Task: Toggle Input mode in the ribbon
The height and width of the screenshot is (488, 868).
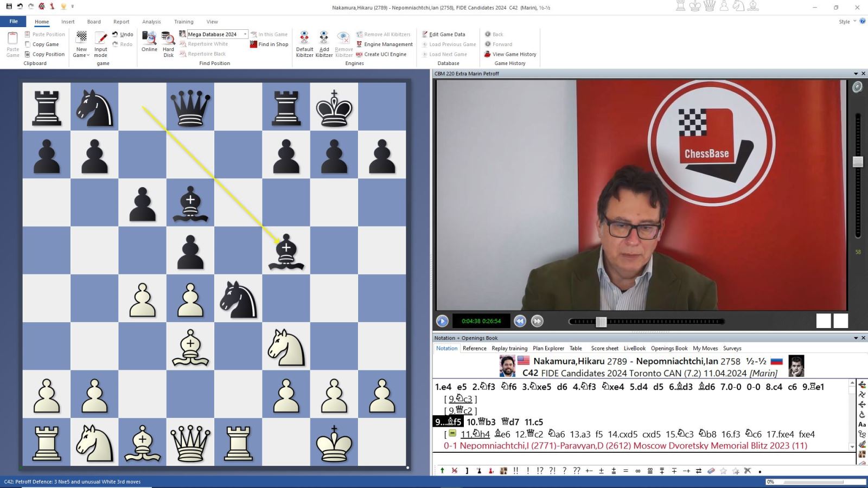Action: click(x=101, y=44)
